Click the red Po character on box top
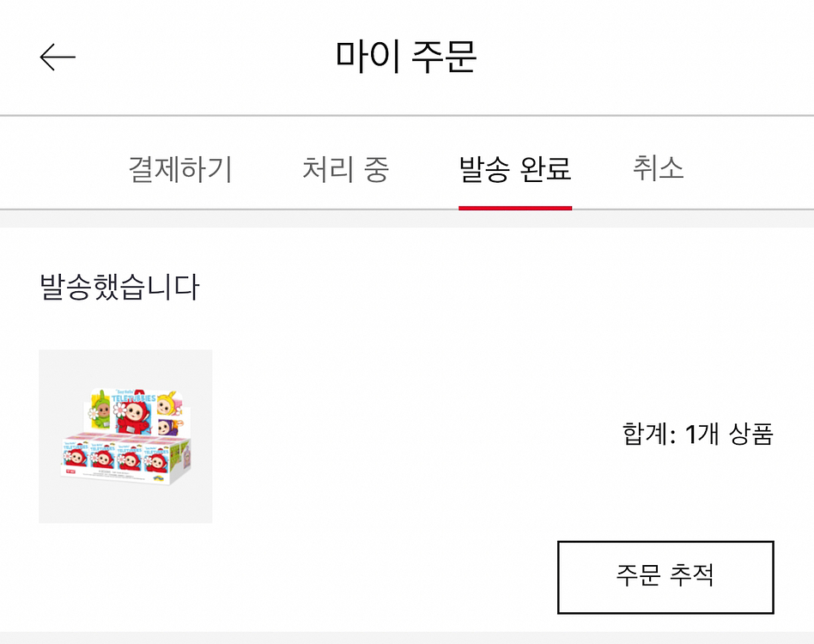814x644 pixels. [x=134, y=418]
